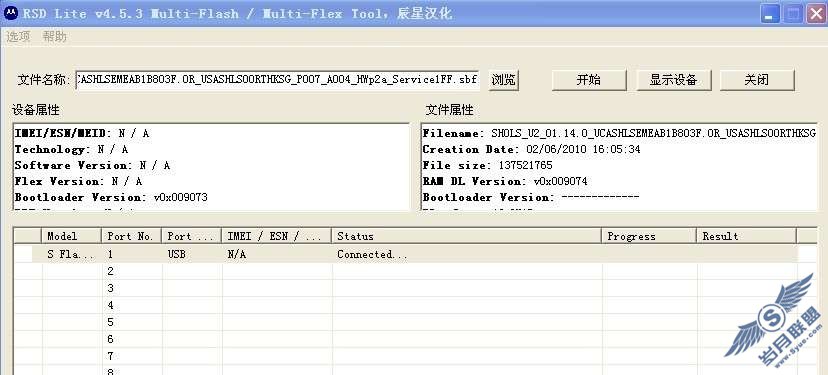Viewport: 828px width, 375px height.
Task: Click the file name input field
Action: point(277,80)
